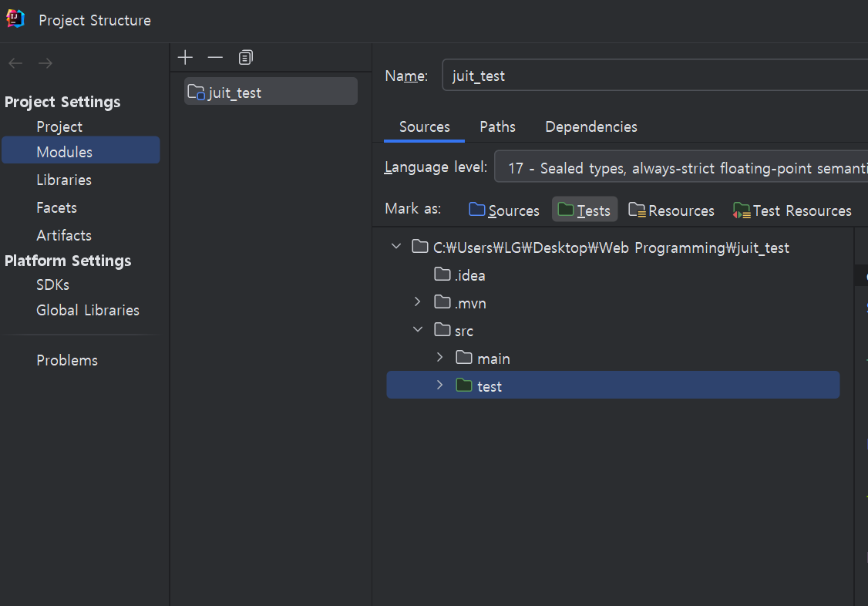Viewport: 868px width, 606px height.
Task: Click the module Name input field
Action: 655,76
